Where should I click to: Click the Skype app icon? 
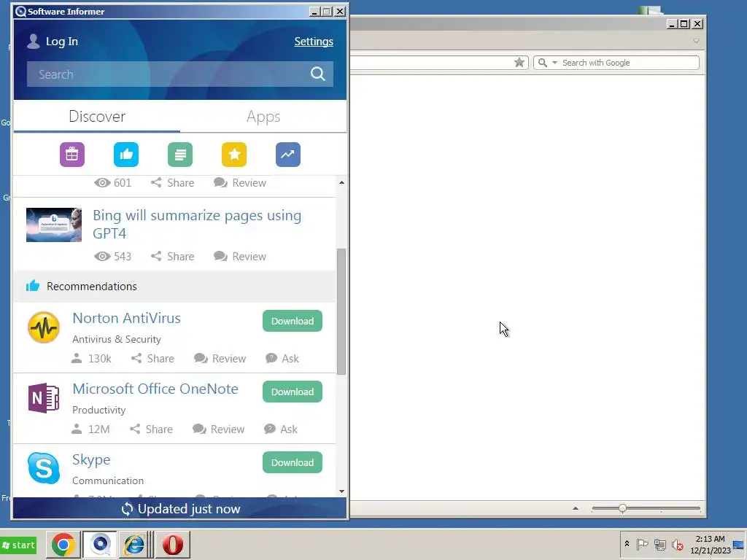tap(44, 468)
